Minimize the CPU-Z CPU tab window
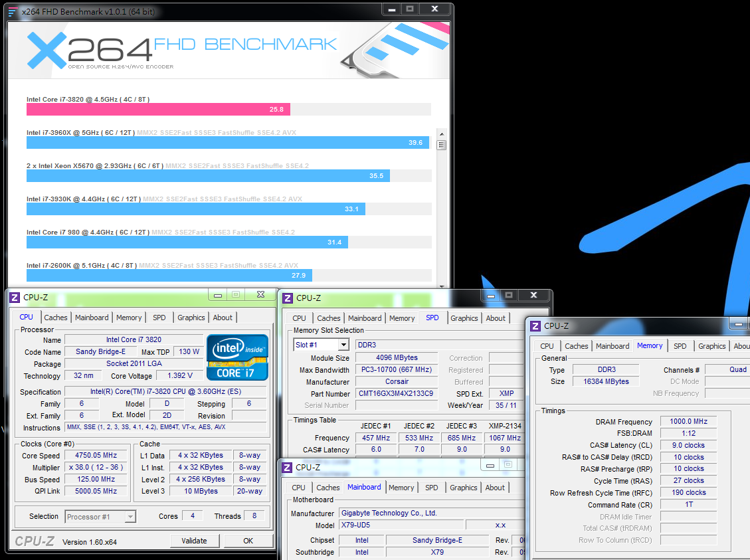This screenshot has width=750, height=560. click(218, 294)
